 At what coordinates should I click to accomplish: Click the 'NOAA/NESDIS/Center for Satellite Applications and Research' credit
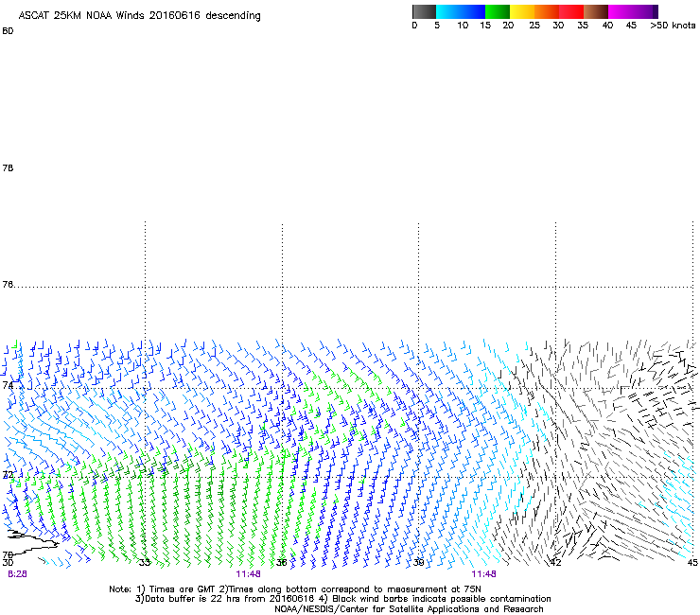coord(409,609)
